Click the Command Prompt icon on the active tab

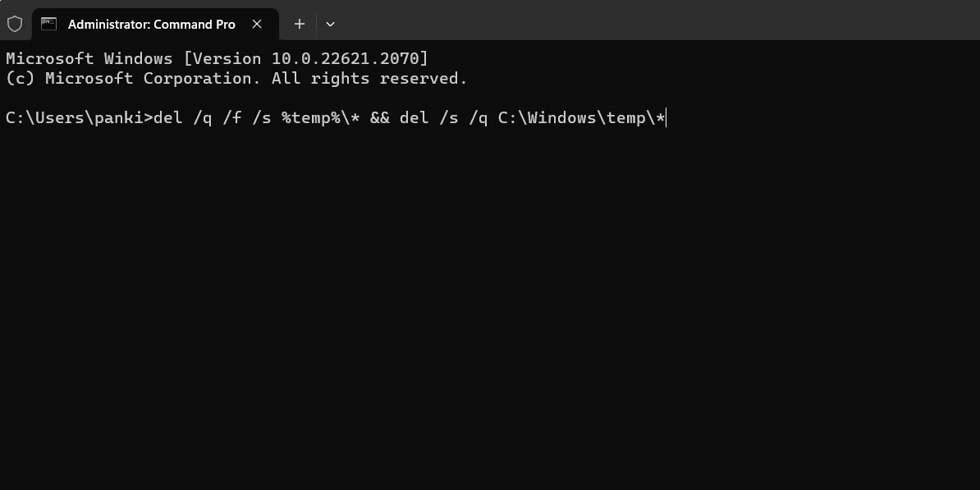48,24
